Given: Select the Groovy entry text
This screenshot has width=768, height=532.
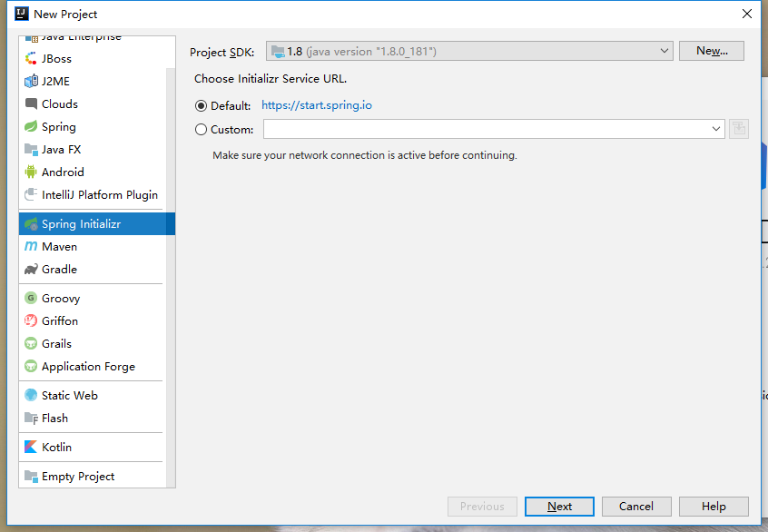Looking at the screenshot, I should 61,299.
